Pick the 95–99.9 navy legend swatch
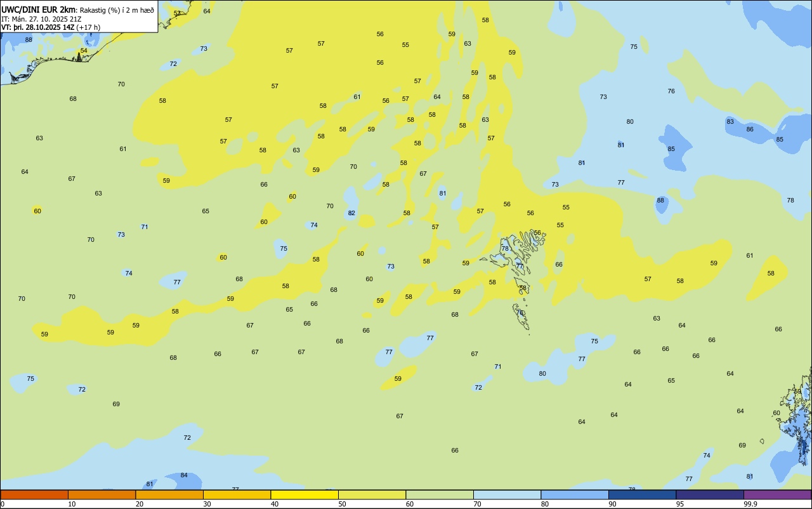Screen dimensions: 812x509 (x=710, y=494)
